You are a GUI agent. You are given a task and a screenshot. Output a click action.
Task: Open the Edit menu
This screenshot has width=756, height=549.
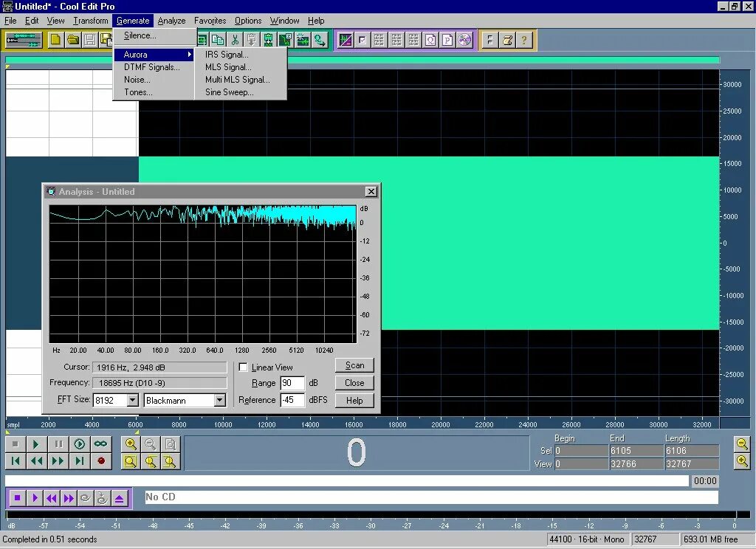32,21
